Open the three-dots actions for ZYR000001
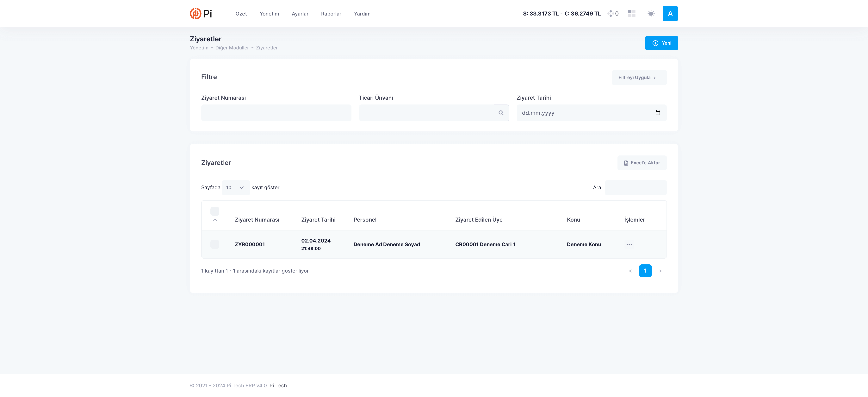The height and width of the screenshot is (397, 868). (x=629, y=244)
